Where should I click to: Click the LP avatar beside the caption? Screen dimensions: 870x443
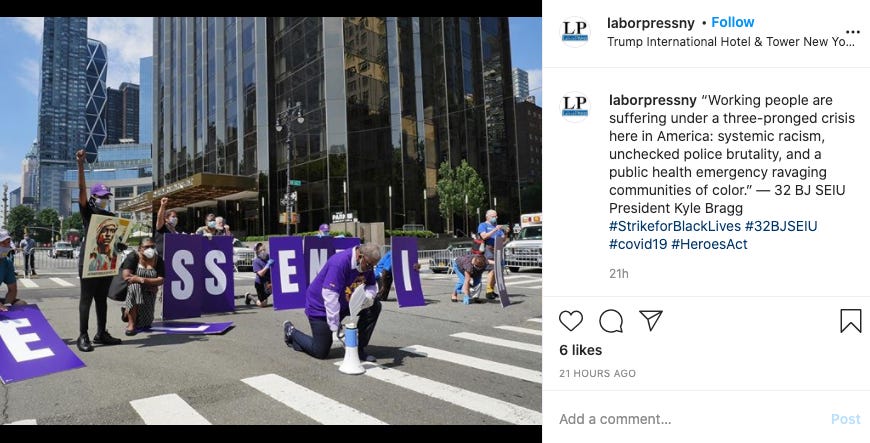[574, 107]
